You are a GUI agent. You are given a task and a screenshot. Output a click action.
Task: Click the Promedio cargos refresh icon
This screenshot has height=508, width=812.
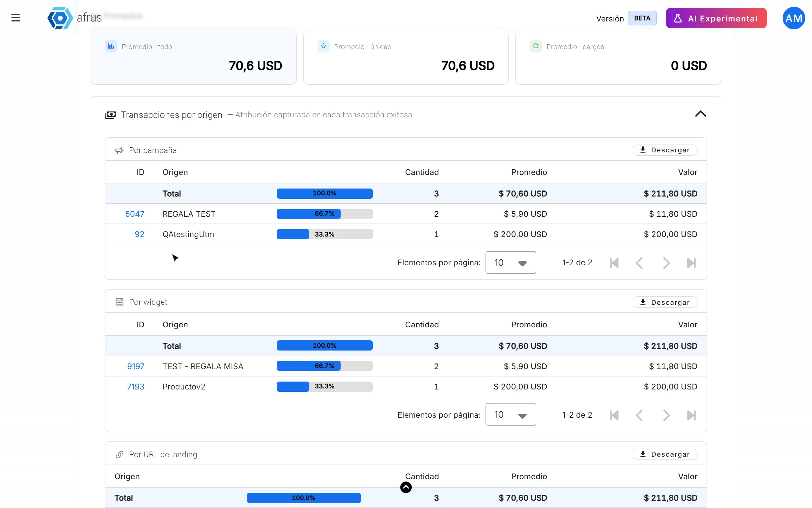click(536, 46)
